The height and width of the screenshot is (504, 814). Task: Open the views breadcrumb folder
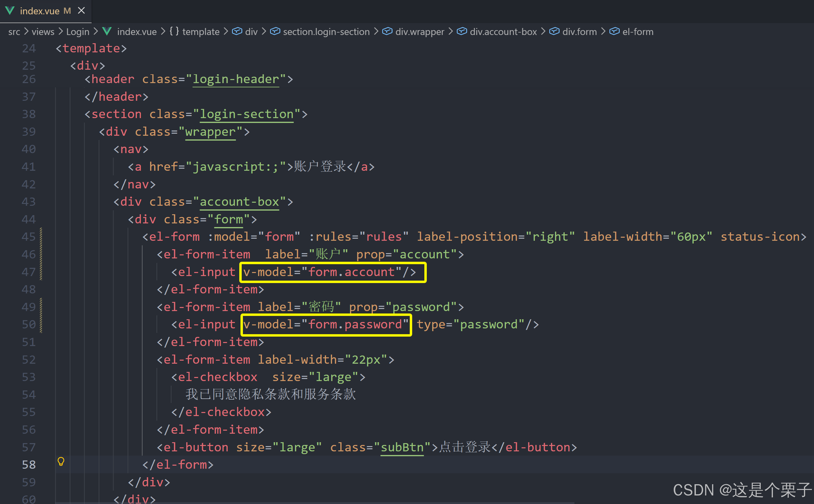click(x=43, y=32)
